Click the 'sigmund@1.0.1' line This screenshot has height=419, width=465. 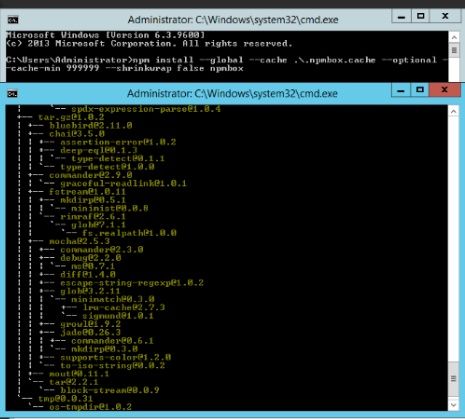118,316
